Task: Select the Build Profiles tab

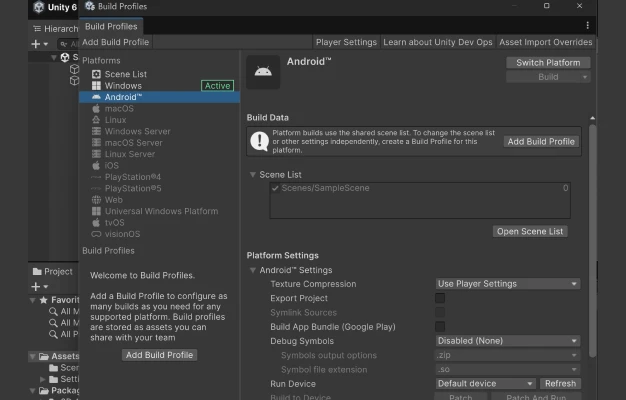Action: (x=111, y=26)
